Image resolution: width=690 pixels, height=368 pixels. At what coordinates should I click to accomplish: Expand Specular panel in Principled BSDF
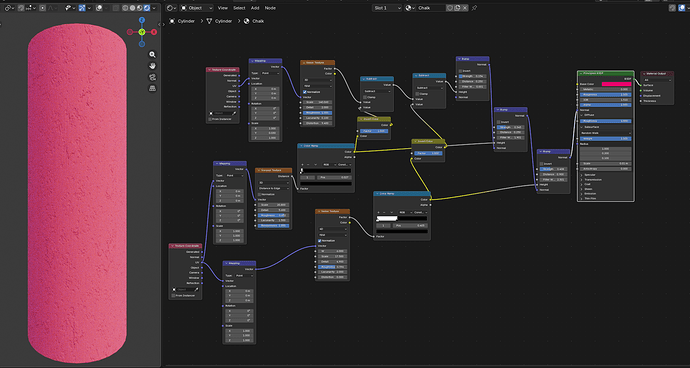click(581, 175)
